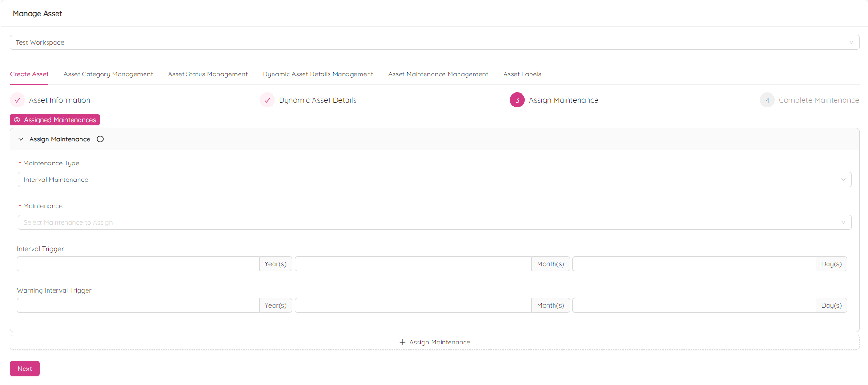Click the Assign Maintenance panel header title
The width and height of the screenshot is (868, 385).
(x=60, y=139)
